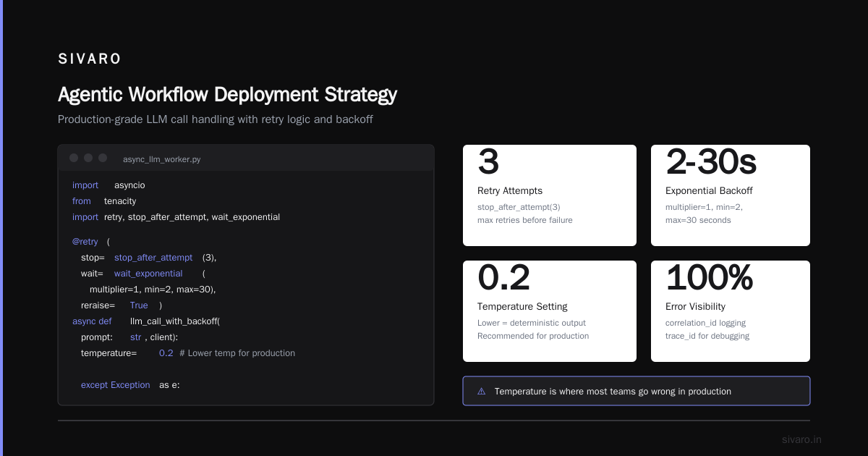Click the 'import asyncio' code line

click(109, 185)
